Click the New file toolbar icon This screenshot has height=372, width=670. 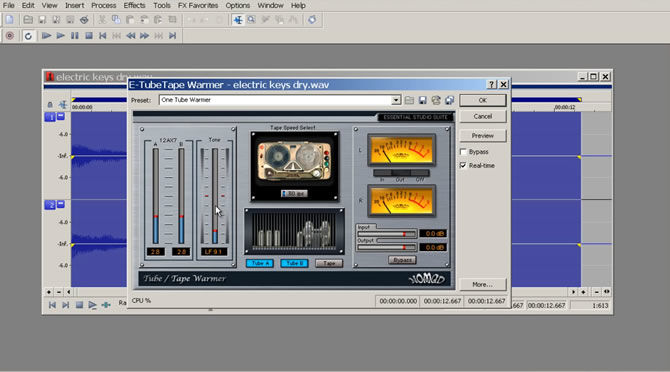9,20
